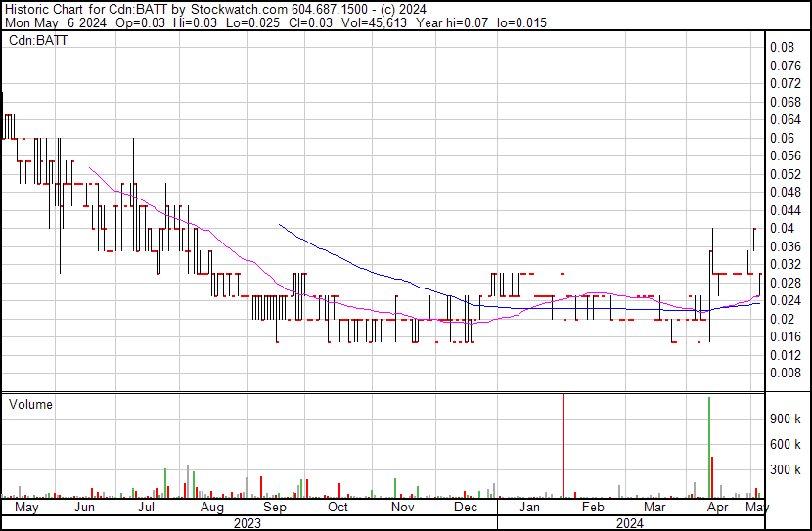This screenshot has width=812, height=531.
Task: Select the 0.056 price axis label
Action: [786, 155]
